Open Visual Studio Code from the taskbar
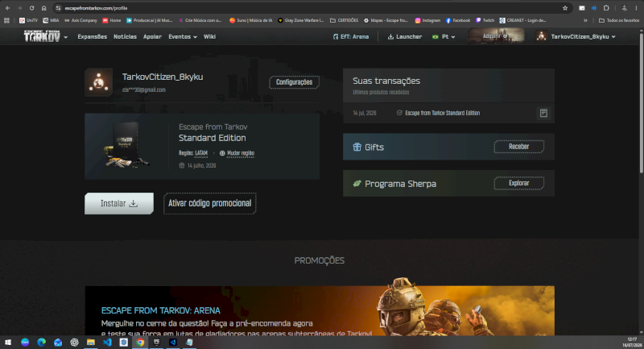Viewport: 644px width, 349px height. 107,342
